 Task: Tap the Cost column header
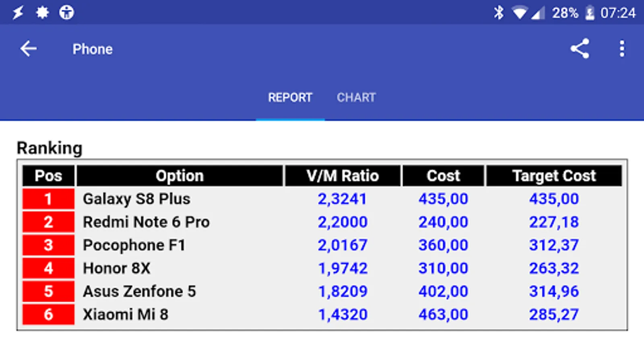click(x=443, y=176)
